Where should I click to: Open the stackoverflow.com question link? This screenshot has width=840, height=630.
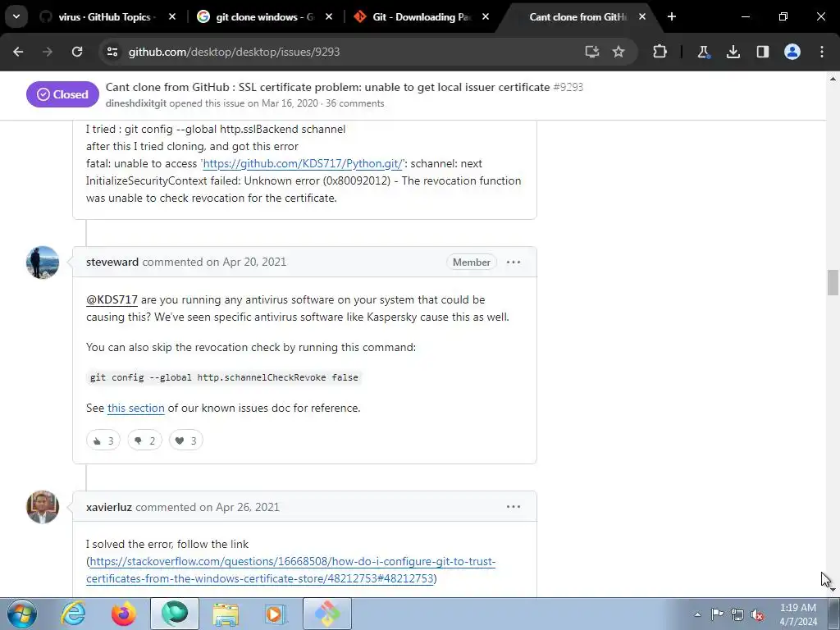click(x=291, y=570)
